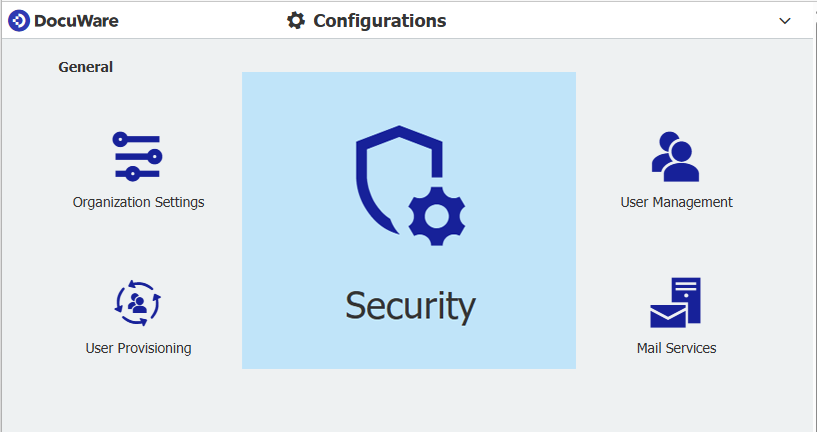Open the Mail Services envelope icon
The width and height of the screenshot is (817, 432).
pos(675,303)
